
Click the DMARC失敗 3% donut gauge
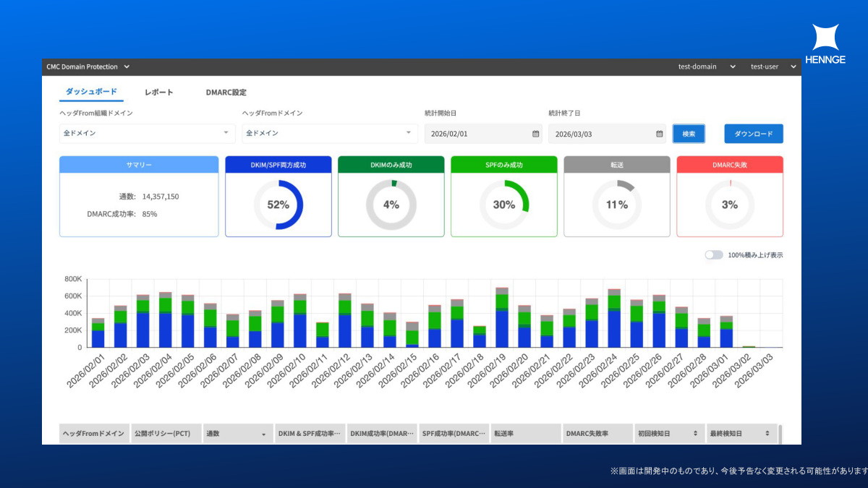[730, 205]
